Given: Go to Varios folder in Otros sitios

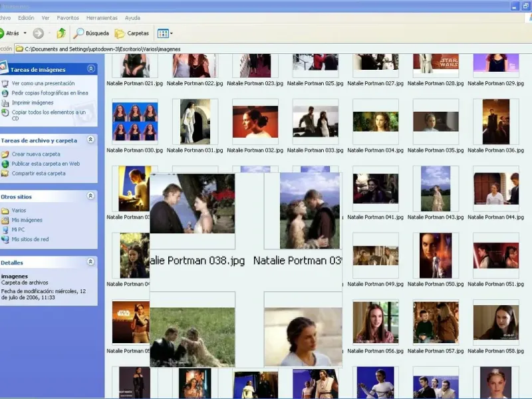Looking at the screenshot, I should click(19, 210).
